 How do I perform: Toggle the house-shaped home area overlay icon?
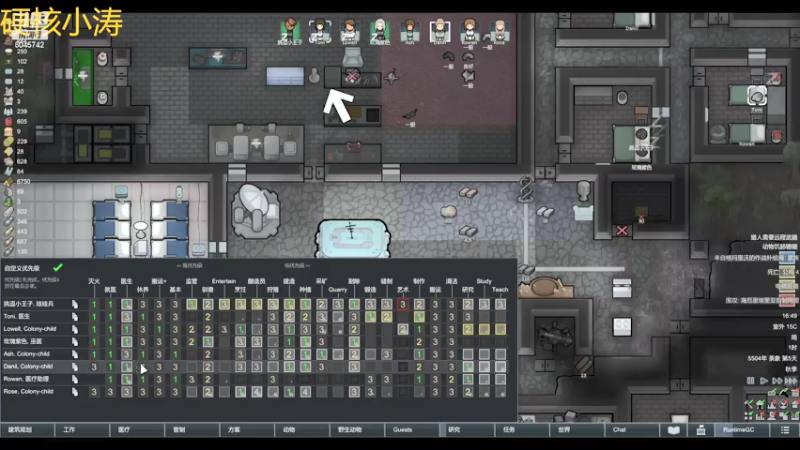tap(760, 404)
